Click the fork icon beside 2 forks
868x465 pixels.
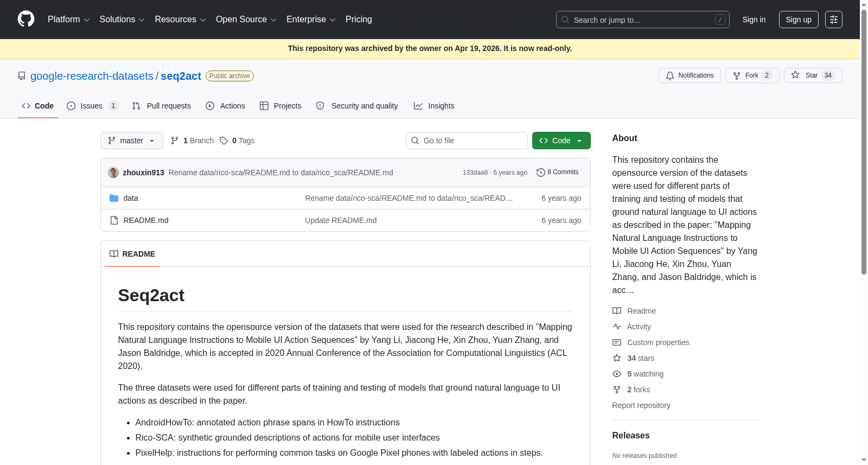click(617, 390)
